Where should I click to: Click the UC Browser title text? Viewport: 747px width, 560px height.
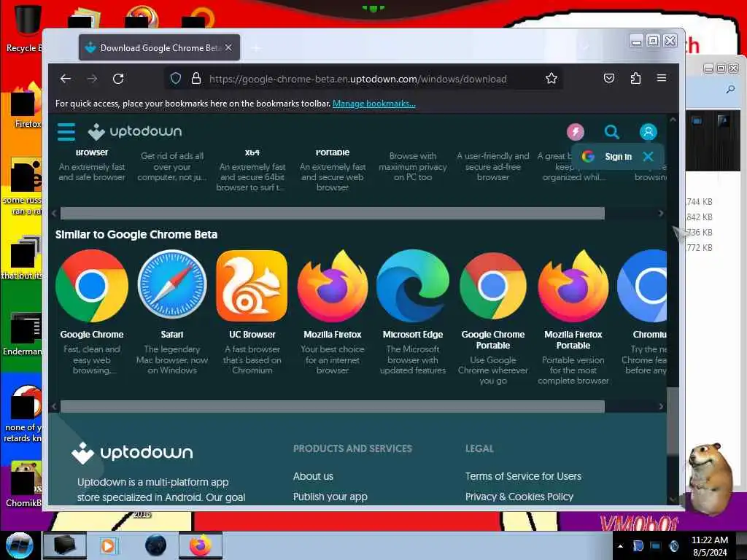(x=252, y=334)
